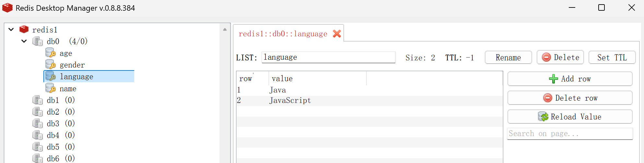This screenshot has height=163, width=644.
Task: Click the db1 database icon
Action: pyautogui.click(x=38, y=100)
